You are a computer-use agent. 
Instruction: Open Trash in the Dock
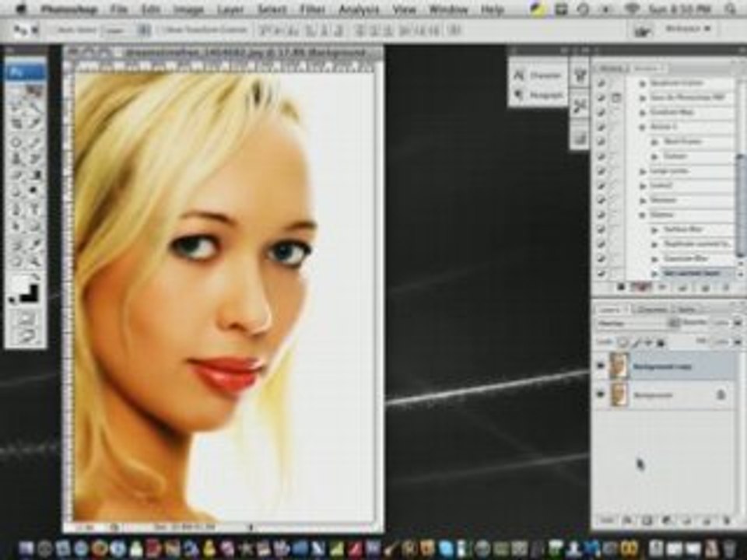(729, 548)
